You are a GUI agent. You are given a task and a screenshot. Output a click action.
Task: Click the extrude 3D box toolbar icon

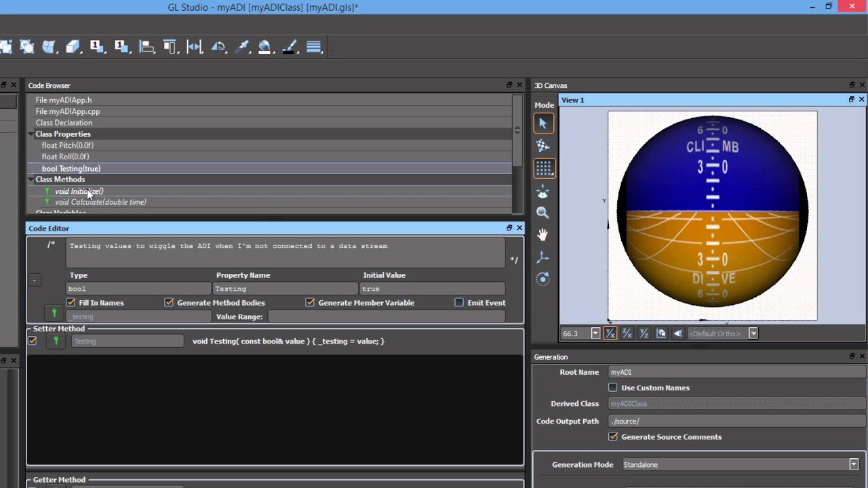point(73,47)
